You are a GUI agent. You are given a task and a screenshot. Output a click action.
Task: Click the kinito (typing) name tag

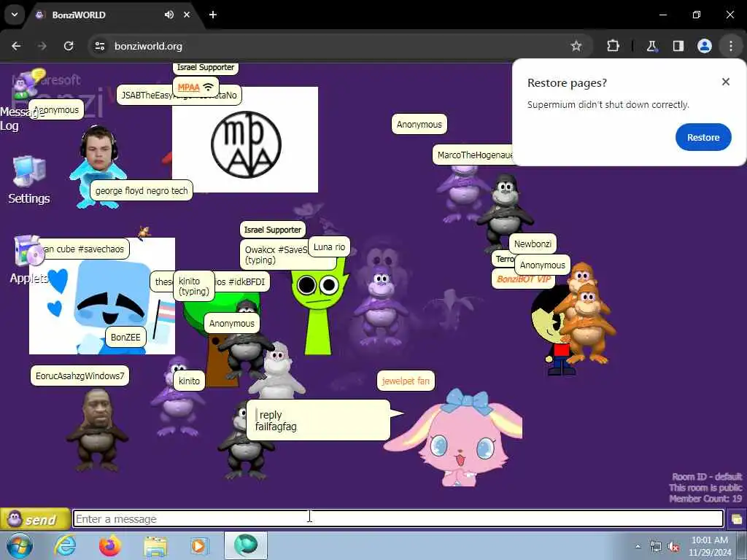[194, 286]
